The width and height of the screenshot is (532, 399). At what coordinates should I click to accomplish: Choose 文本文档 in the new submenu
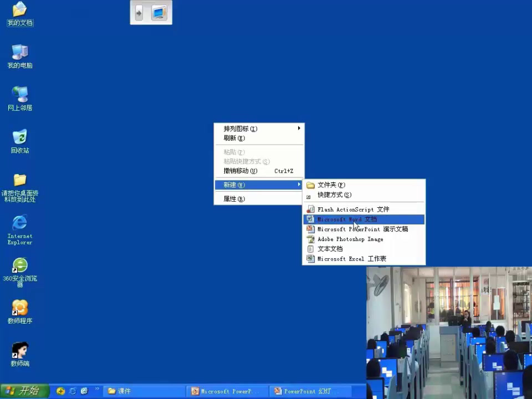click(364, 249)
